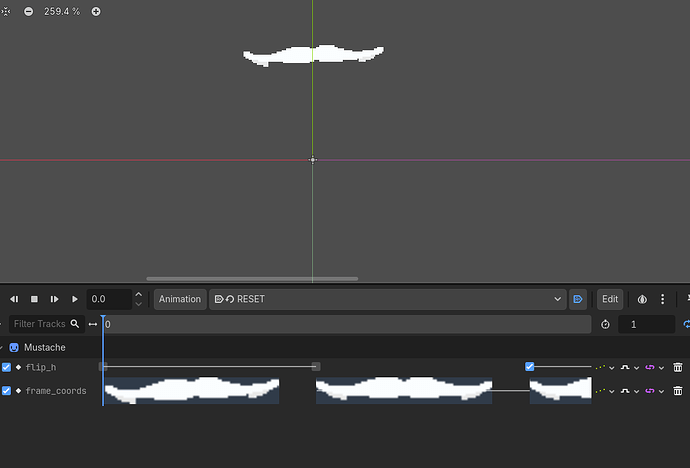Select the first flip_h keyframe at start
Screen dimensions: 690x468
(x=103, y=366)
